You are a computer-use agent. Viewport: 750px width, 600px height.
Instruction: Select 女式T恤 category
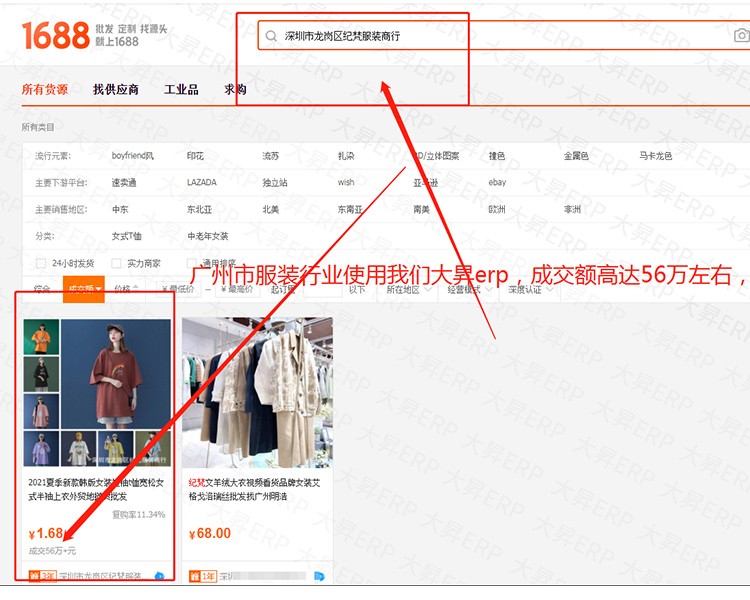click(x=126, y=236)
